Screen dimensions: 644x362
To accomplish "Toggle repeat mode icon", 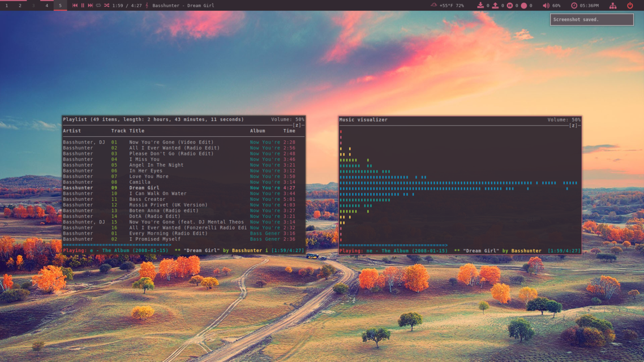I will click(98, 5).
